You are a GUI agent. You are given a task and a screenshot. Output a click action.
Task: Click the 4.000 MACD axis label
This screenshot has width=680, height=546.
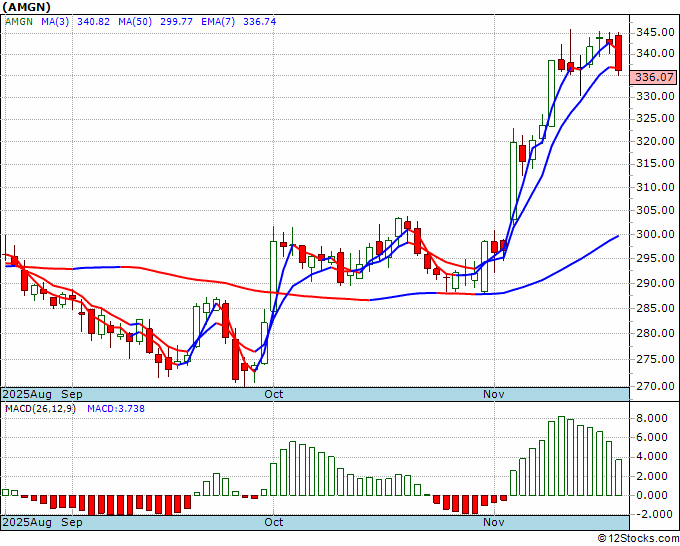click(652, 456)
